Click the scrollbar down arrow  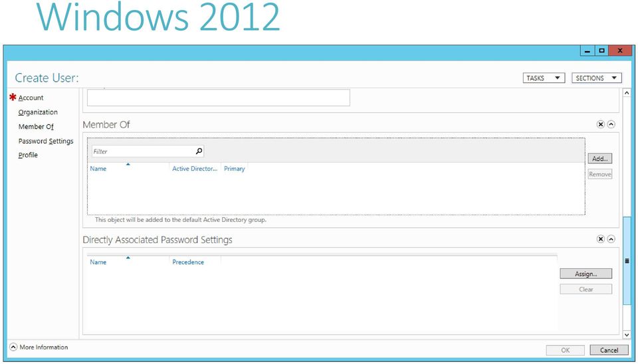tap(627, 335)
